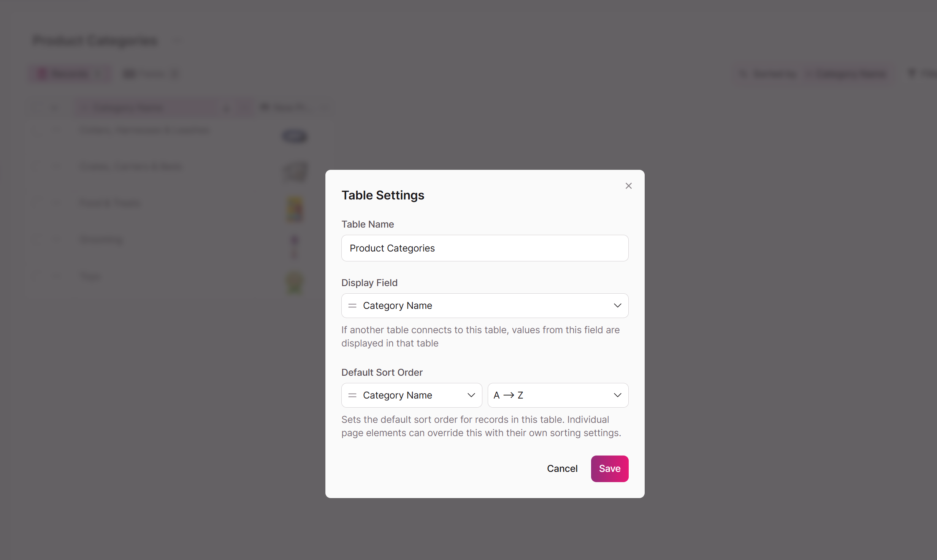937x560 pixels.
Task: Close Table Settings with the X icon
Action: pyautogui.click(x=628, y=186)
